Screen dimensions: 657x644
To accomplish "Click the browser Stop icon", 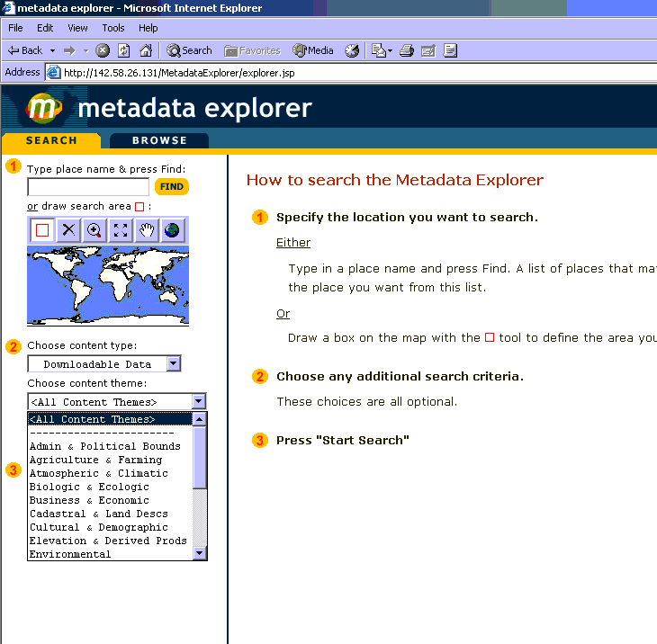I will pos(103,50).
